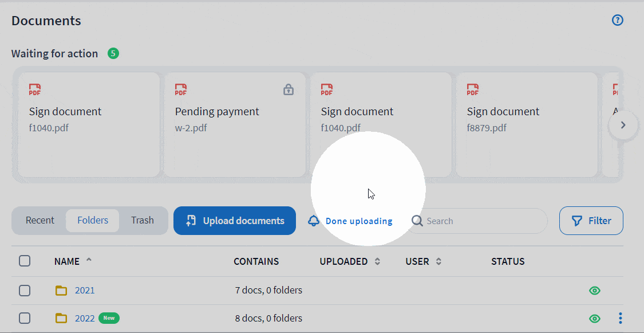Toggle the select-all checkbox in table header
This screenshot has width=644, height=333.
click(x=25, y=261)
